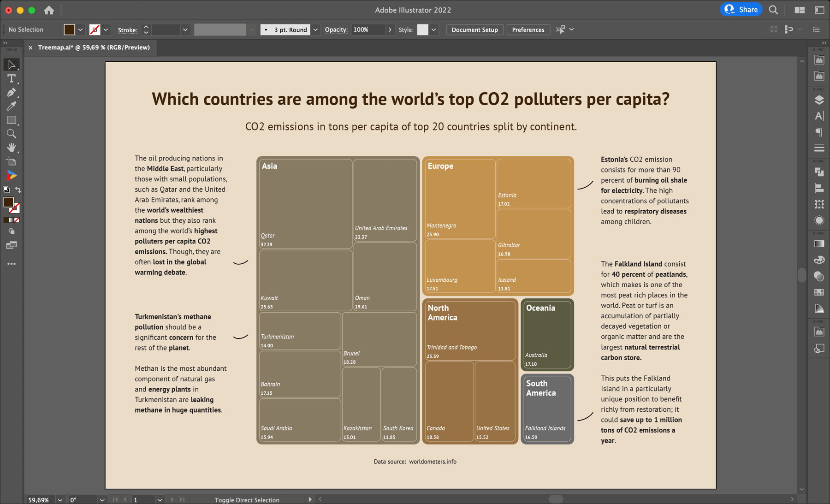Open the Layers panel
Image resolution: width=830 pixels, height=504 pixels.
pyautogui.click(x=819, y=100)
